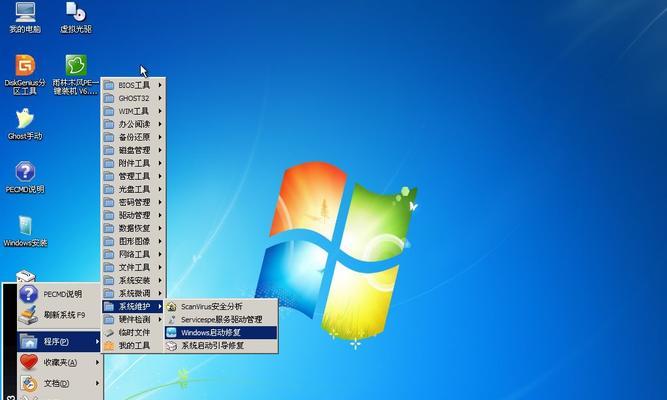Open the 图形图像 program folder
667x400 pixels.
[133, 241]
